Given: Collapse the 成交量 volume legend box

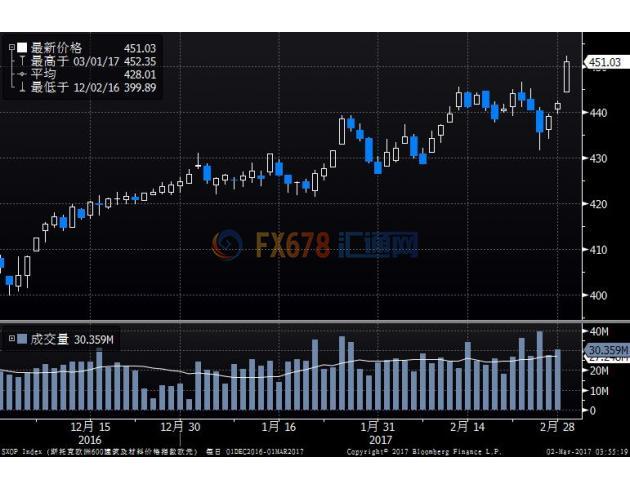Looking at the screenshot, I should click(12, 338).
